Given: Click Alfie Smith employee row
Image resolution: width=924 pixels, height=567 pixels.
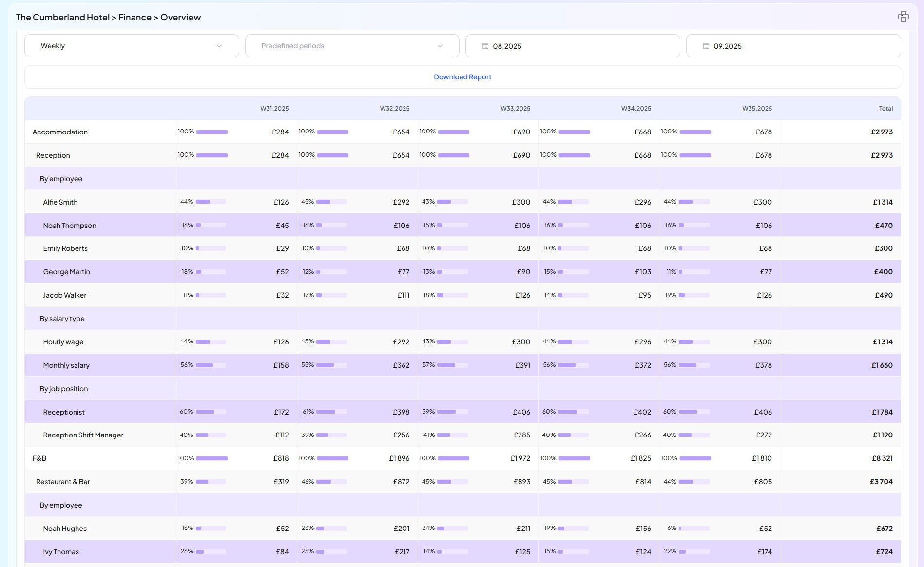Looking at the screenshot, I should [60, 202].
